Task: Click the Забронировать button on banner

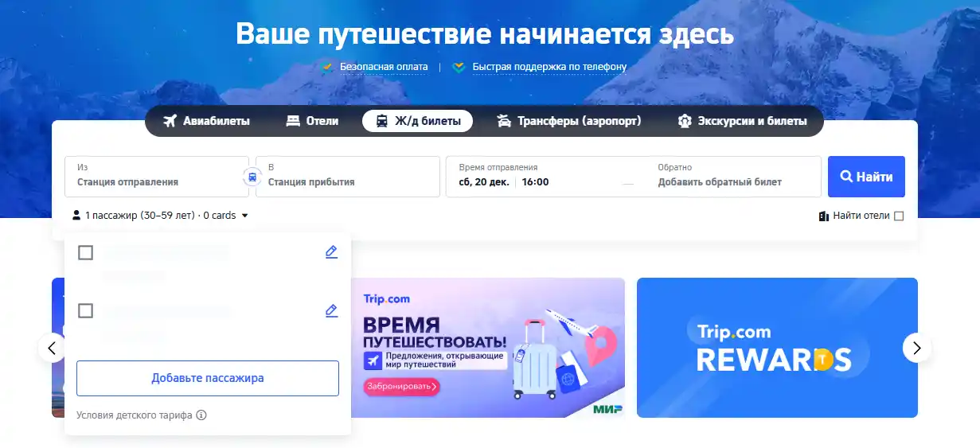Action: pos(402,387)
